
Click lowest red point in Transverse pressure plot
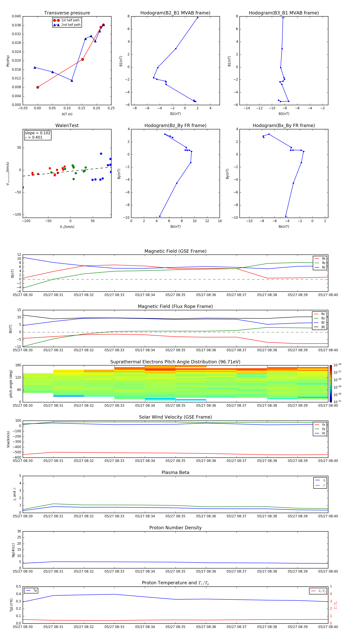pos(38,87)
